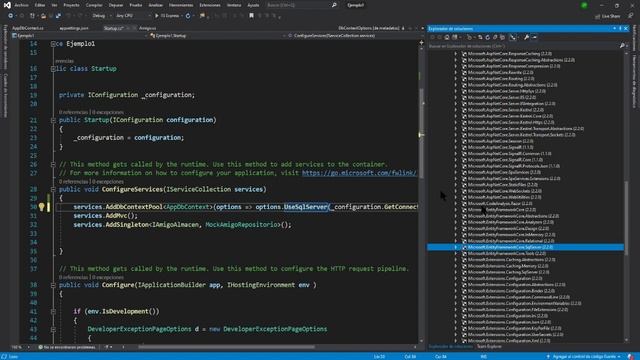Click the search magnifier in title bar

tap(334, 5)
